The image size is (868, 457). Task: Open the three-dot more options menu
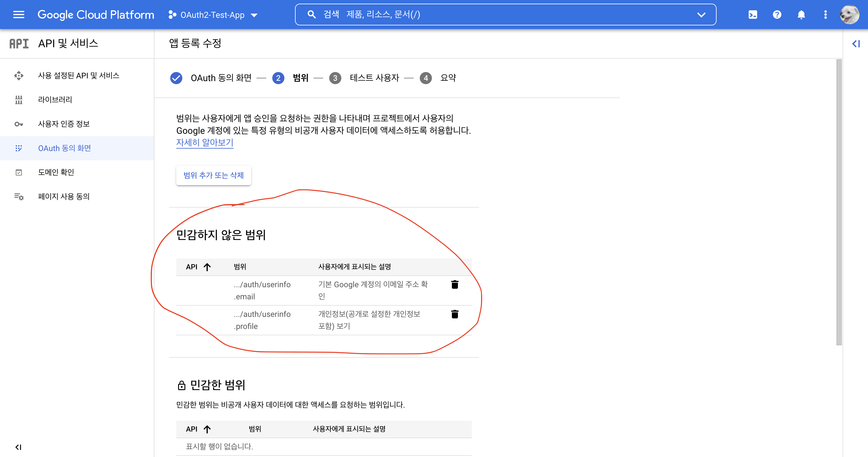[x=825, y=15]
